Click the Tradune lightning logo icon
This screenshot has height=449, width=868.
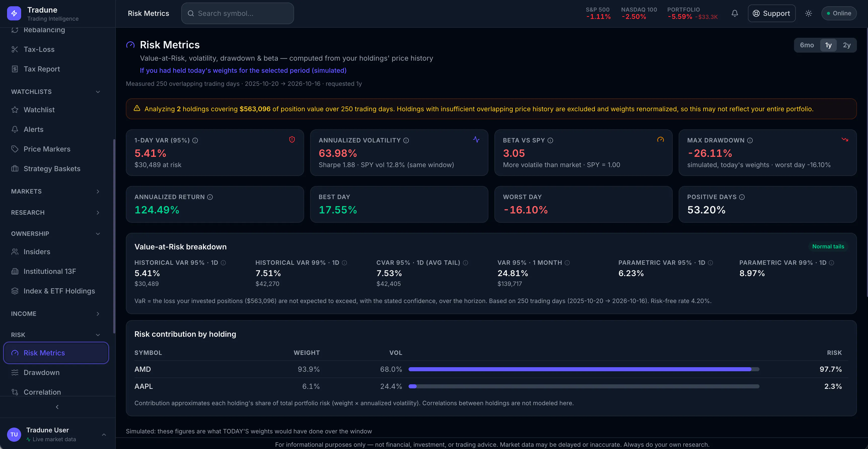point(14,14)
